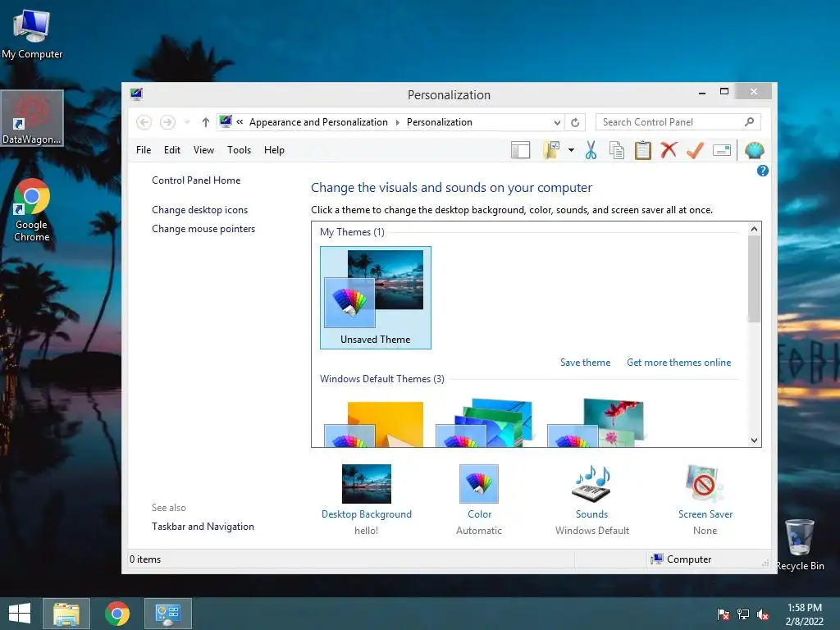The height and width of the screenshot is (630, 840).
Task: Click the address bar Control Panel icon
Action: point(226,121)
